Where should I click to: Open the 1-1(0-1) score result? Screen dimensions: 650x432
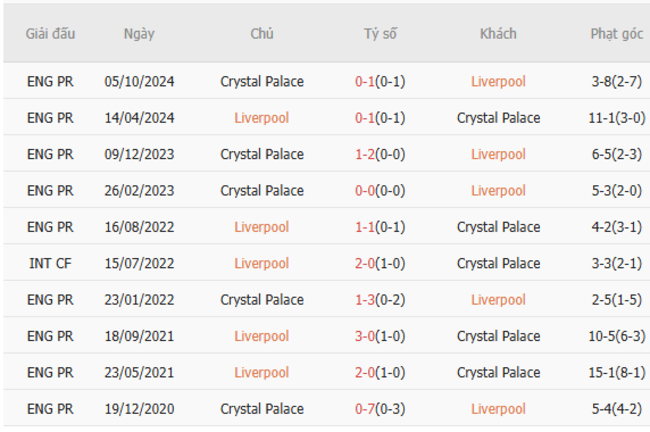pos(380,227)
